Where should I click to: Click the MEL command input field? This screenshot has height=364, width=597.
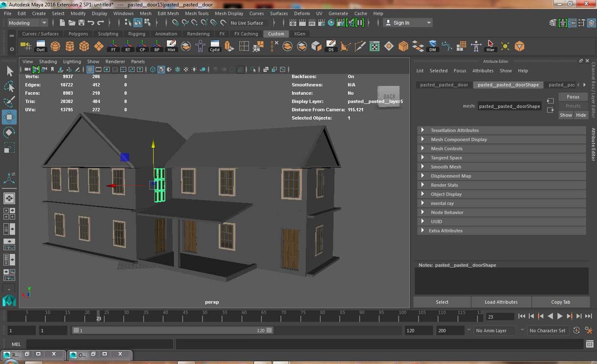click(x=99, y=344)
